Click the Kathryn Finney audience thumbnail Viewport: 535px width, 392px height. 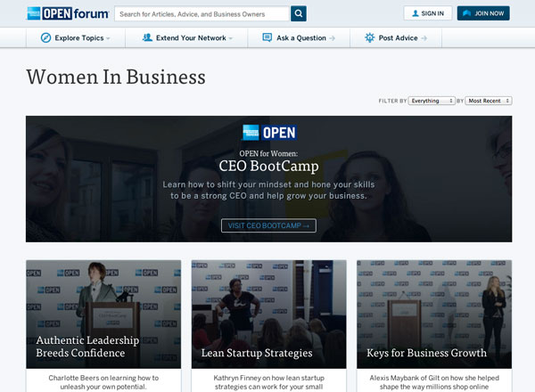pos(269,314)
